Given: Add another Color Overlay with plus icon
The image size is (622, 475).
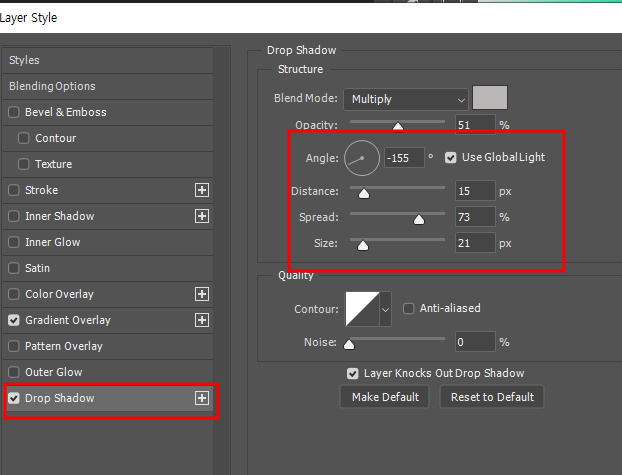Looking at the screenshot, I should click(x=202, y=294).
